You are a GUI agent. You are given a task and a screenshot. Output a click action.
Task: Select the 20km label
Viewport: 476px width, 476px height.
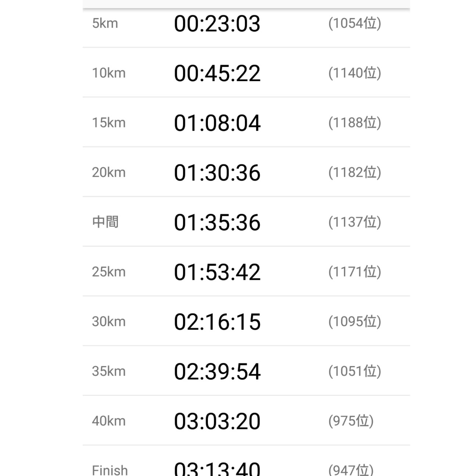(109, 172)
